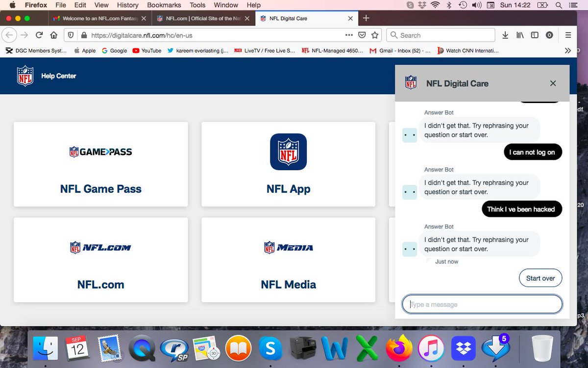The width and height of the screenshot is (588, 368).
Task: Launch Calendar from the Dock
Action: click(x=77, y=348)
